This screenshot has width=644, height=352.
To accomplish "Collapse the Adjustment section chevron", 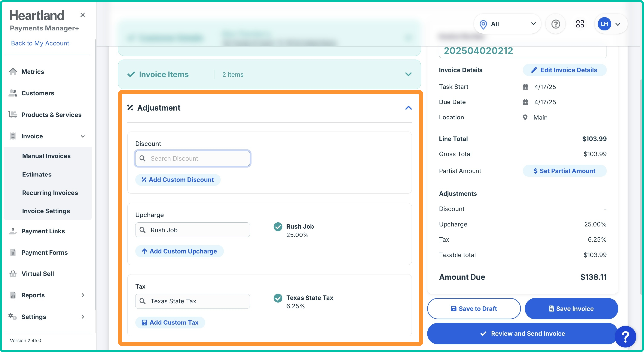I will (x=408, y=108).
